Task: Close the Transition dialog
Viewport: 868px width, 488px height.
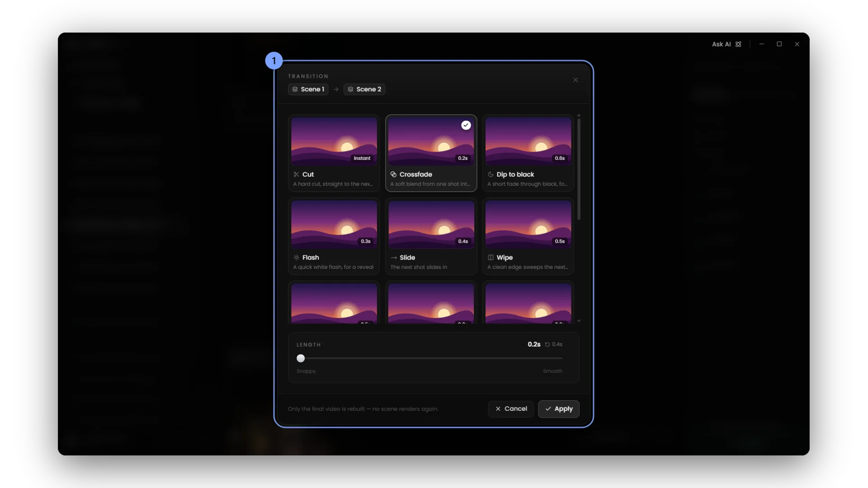Action: click(576, 80)
